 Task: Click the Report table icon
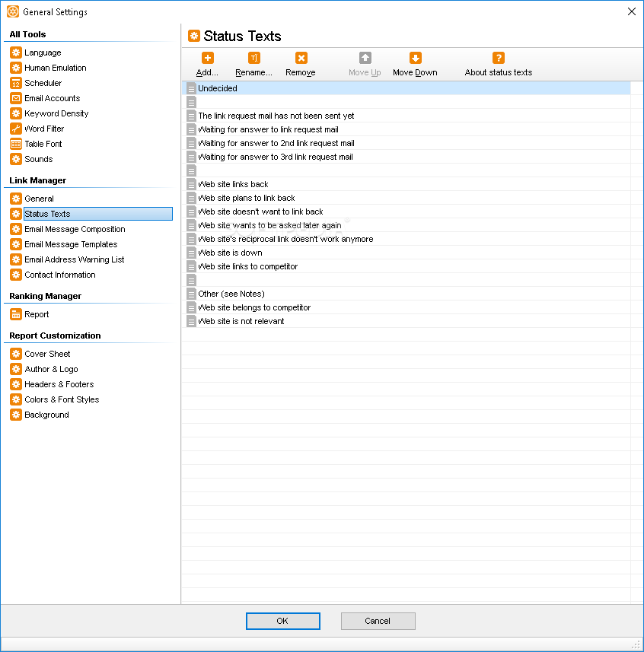16,314
